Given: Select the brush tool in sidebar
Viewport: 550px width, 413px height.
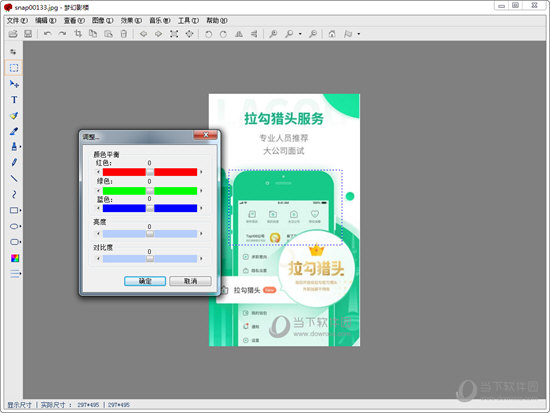Looking at the screenshot, I should pyautogui.click(x=14, y=131).
